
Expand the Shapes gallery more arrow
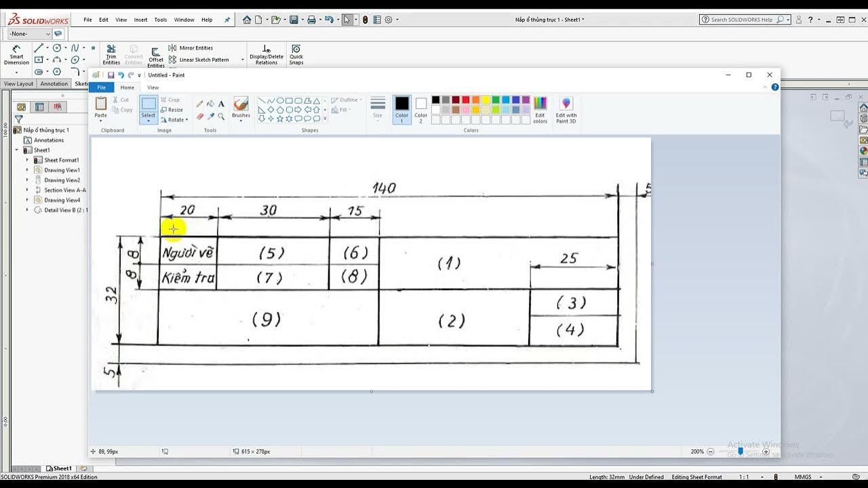tap(325, 119)
